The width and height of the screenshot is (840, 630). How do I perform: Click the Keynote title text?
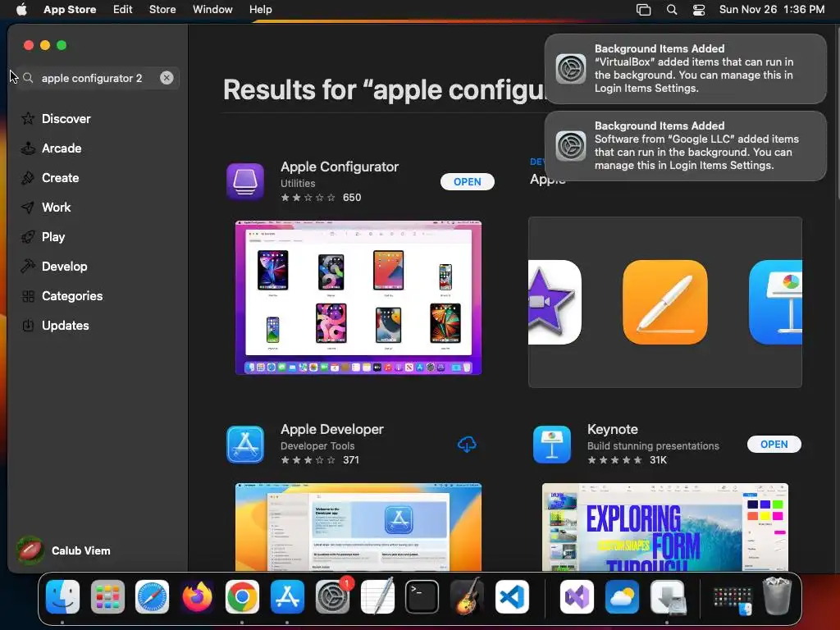click(612, 429)
